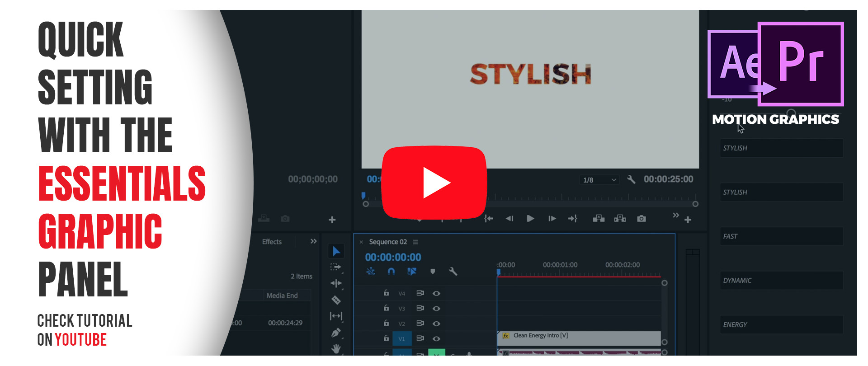Open Source Monitor button editor plus
868x366 pixels.
pyautogui.click(x=332, y=220)
